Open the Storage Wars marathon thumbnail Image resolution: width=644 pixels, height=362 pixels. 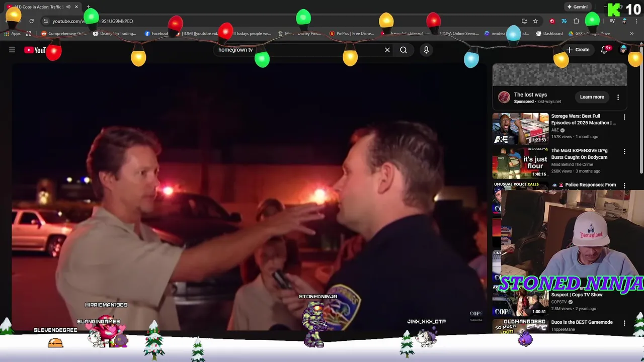[520, 129]
